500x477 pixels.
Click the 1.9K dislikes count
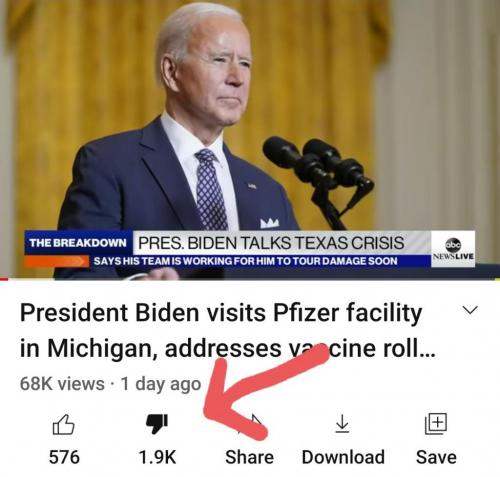click(x=157, y=457)
